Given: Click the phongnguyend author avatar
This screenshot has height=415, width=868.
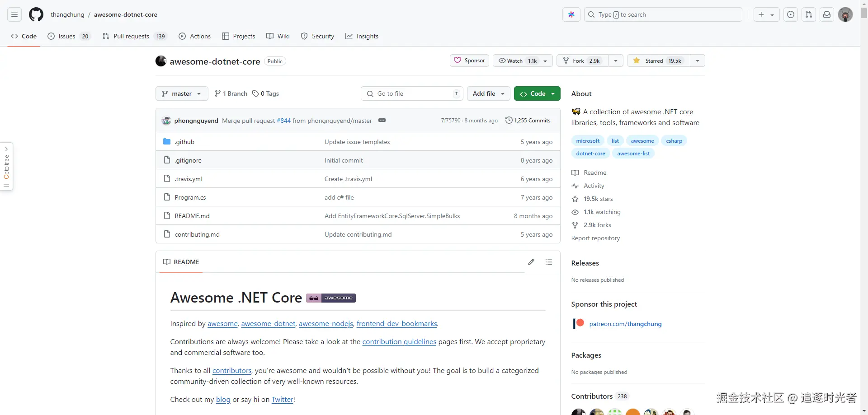Looking at the screenshot, I should [x=166, y=121].
